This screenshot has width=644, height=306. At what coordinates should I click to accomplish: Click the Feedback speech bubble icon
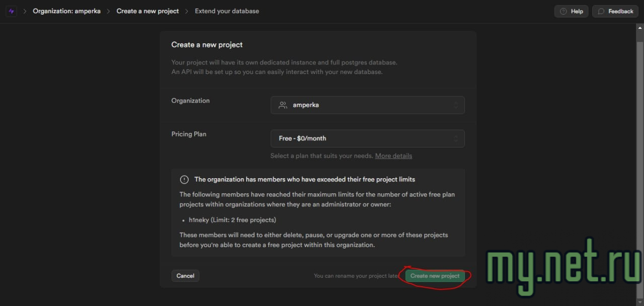(x=601, y=11)
